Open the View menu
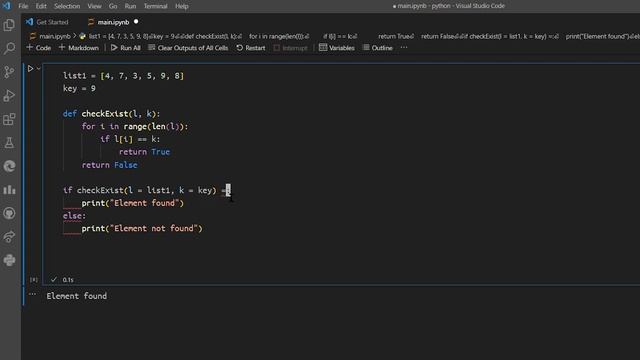640x360 pixels. click(94, 6)
